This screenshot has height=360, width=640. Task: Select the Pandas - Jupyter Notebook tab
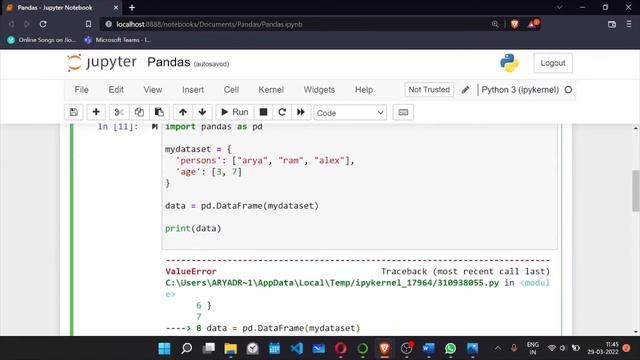coord(61,8)
